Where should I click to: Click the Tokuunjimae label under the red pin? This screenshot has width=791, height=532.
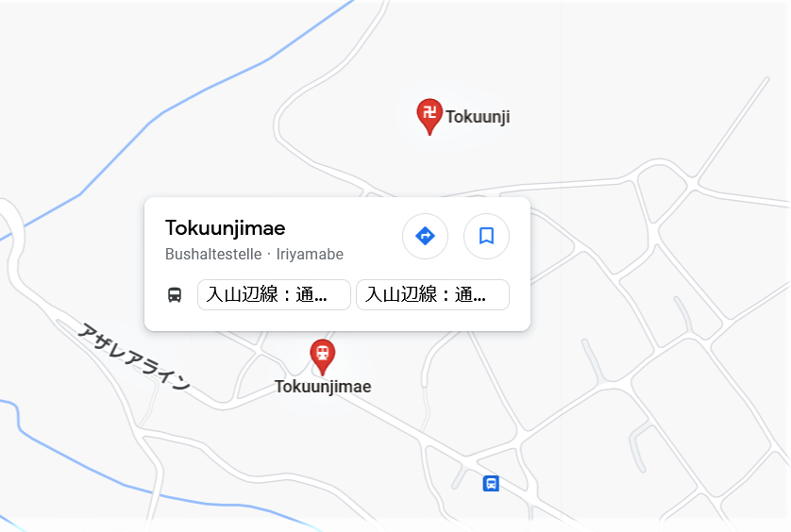[323, 387]
